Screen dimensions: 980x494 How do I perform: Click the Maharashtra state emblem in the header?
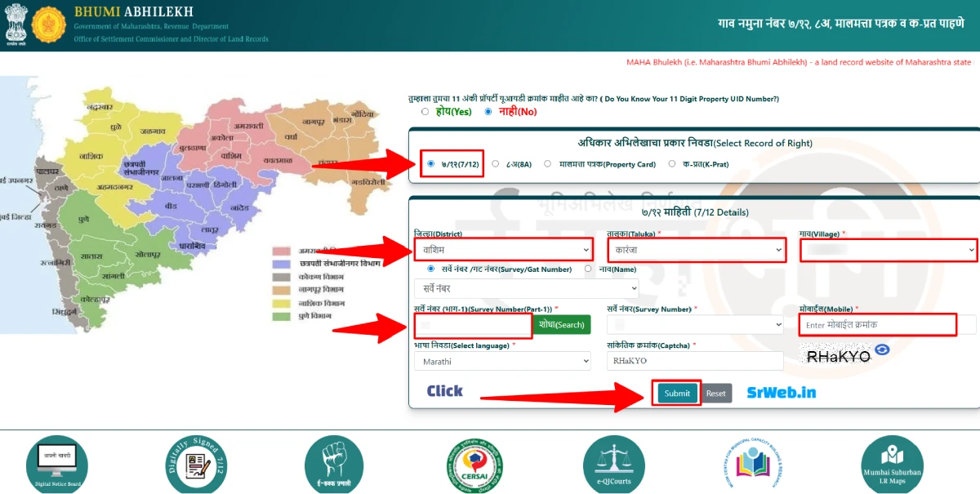pos(15,23)
